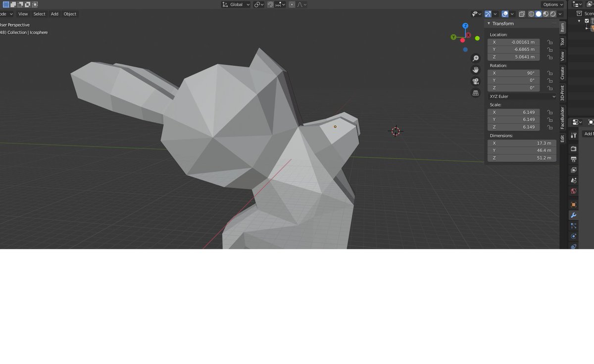Open the Tool properties tab icon
This screenshot has width=594, height=364.
pos(574,136)
